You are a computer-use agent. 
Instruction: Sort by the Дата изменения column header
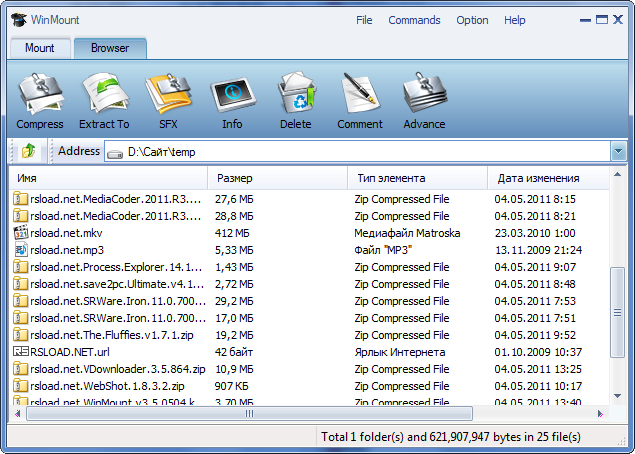548,178
